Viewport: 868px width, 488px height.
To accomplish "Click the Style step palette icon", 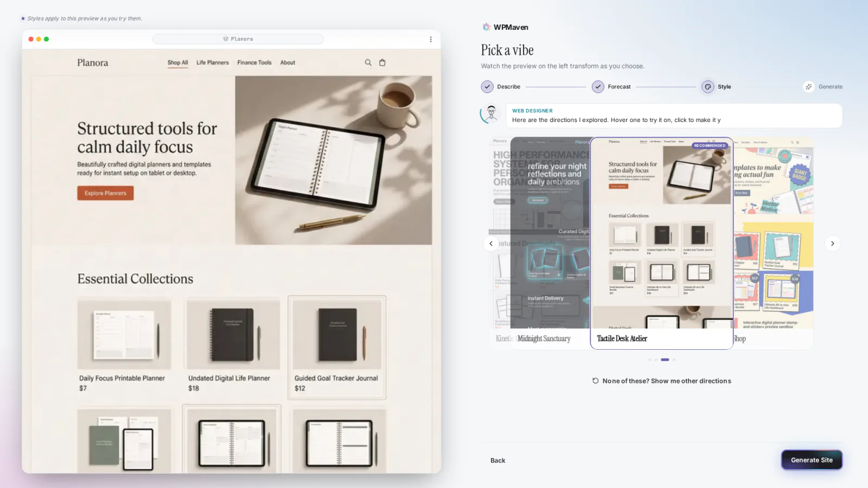I will (x=708, y=87).
